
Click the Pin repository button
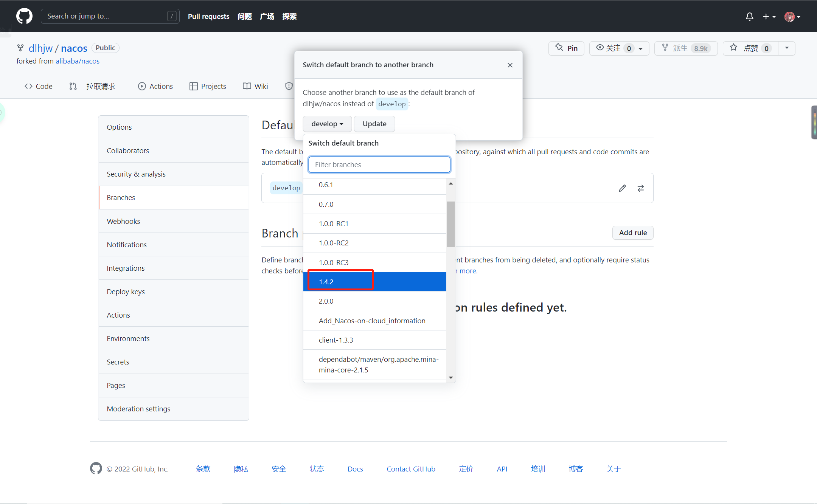(566, 48)
